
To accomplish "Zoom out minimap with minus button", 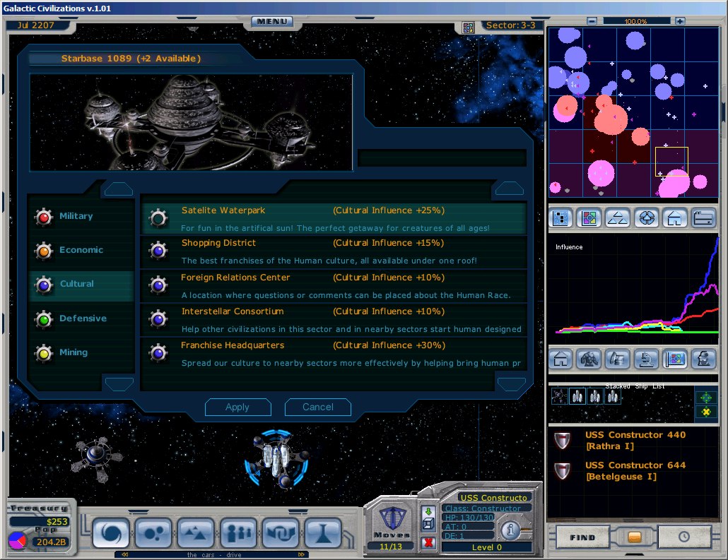I will coord(592,21).
